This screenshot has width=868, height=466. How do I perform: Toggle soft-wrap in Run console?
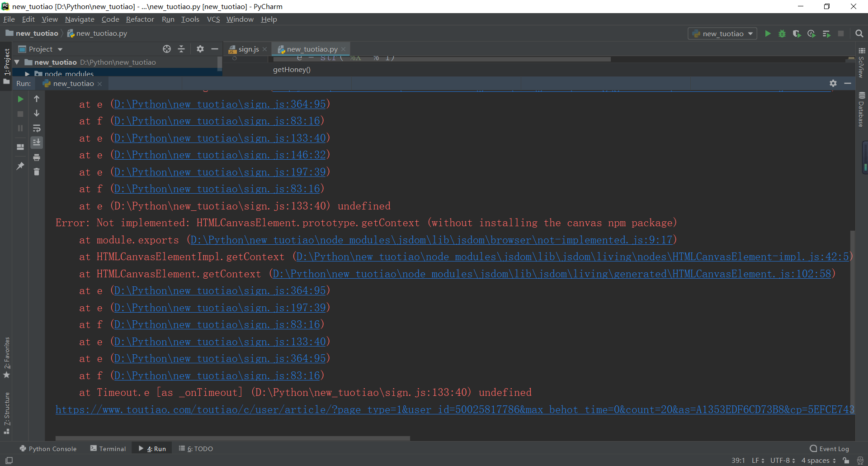click(37, 128)
